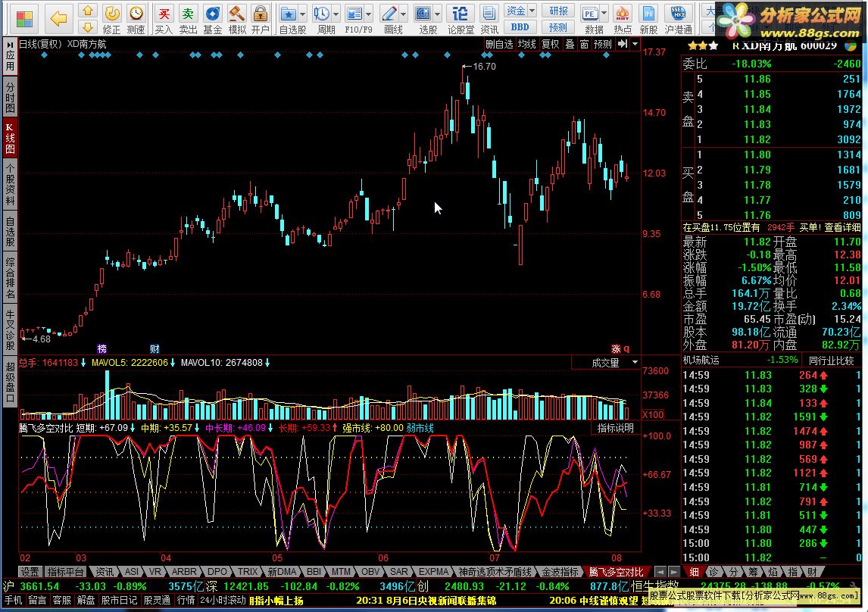The width and height of the screenshot is (868, 612).
Task: Click the 买入 buy icon
Action: pyautogui.click(x=164, y=18)
